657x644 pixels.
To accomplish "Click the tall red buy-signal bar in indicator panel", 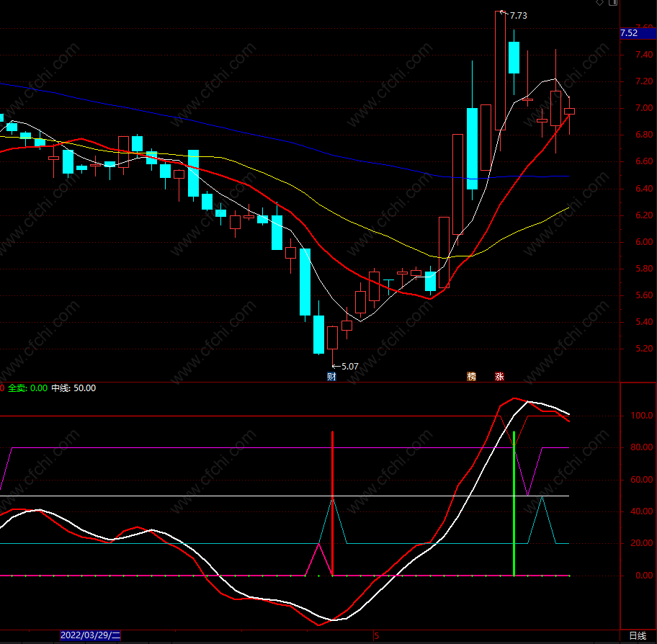I will click(x=332, y=503).
